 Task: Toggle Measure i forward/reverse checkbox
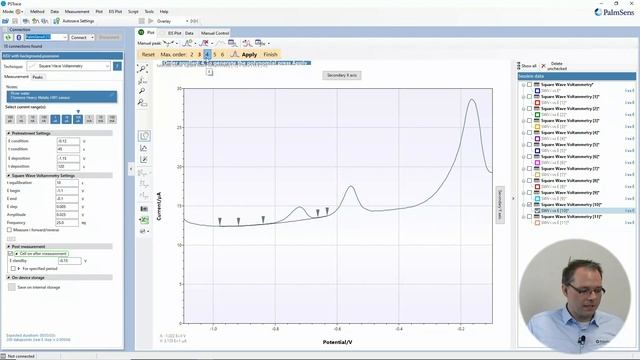[9, 230]
